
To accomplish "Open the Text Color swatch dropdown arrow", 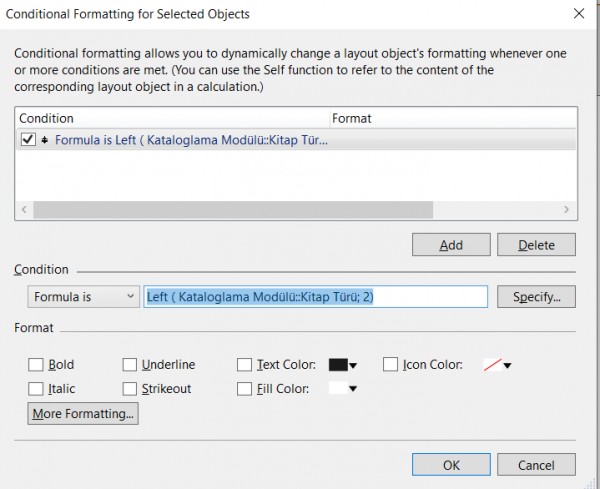I will click(353, 366).
